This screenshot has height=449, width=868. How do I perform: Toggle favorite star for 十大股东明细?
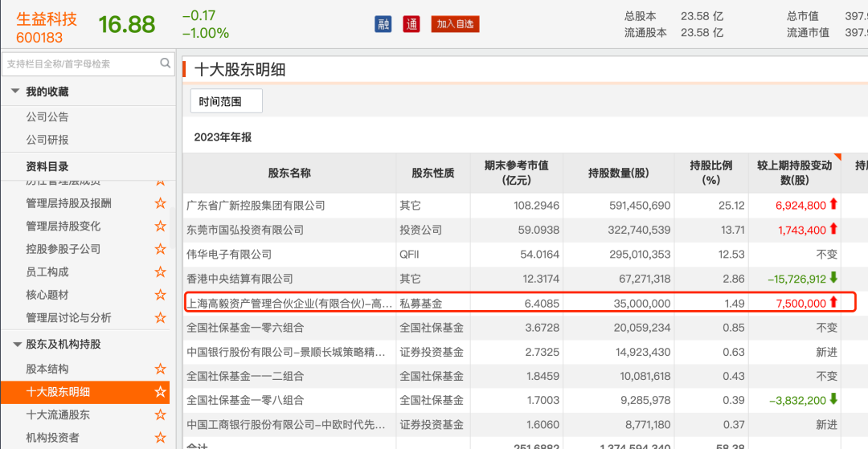click(161, 393)
